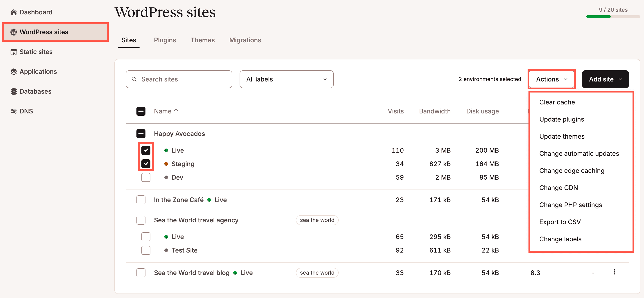Click the Static sites icon
The height and width of the screenshot is (298, 644).
point(14,52)
